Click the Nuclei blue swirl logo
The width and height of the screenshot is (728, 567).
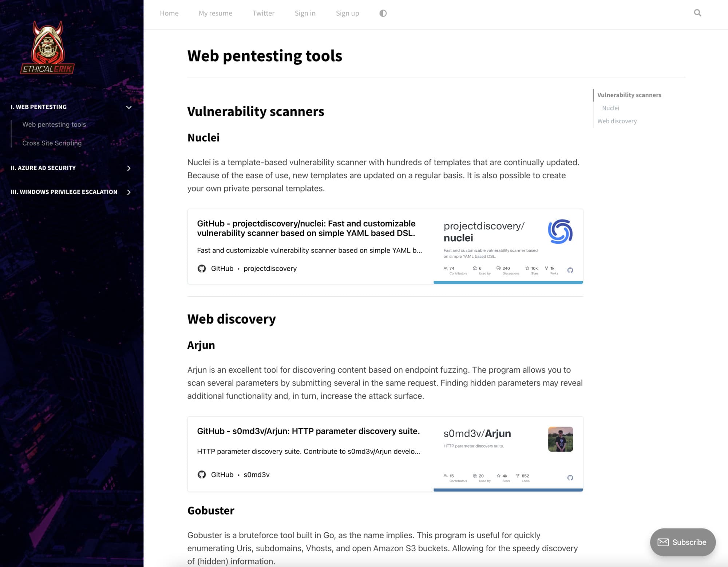point(560,231)
